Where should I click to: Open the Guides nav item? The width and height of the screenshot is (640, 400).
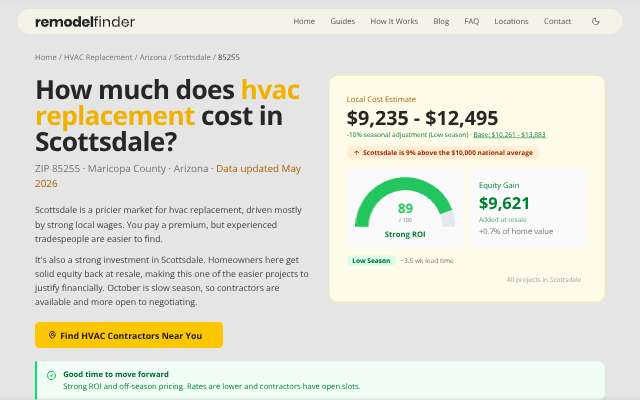tap(342, 21)
